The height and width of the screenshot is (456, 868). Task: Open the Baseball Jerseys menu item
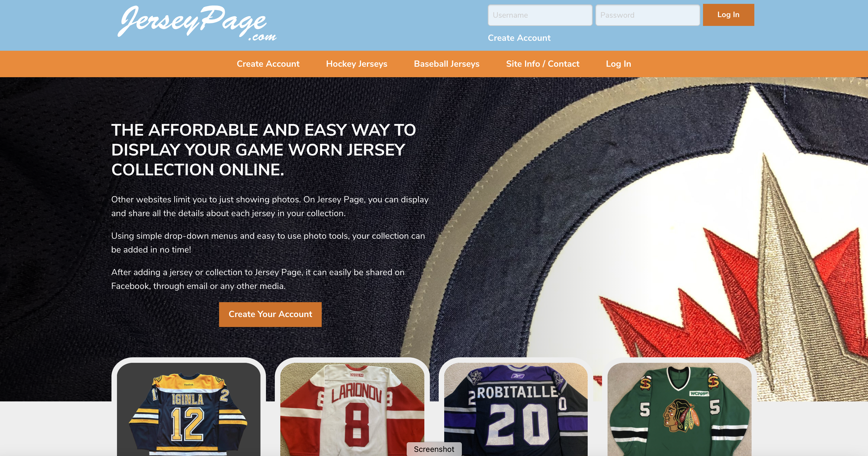pos(446,64)
